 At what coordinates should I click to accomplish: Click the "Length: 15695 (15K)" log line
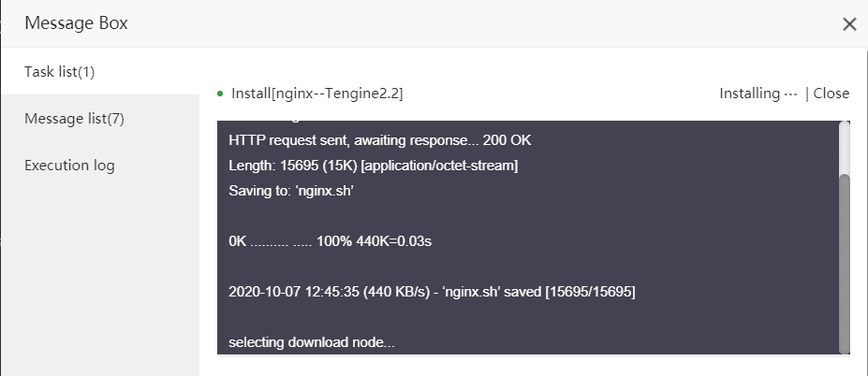point(373,166)
